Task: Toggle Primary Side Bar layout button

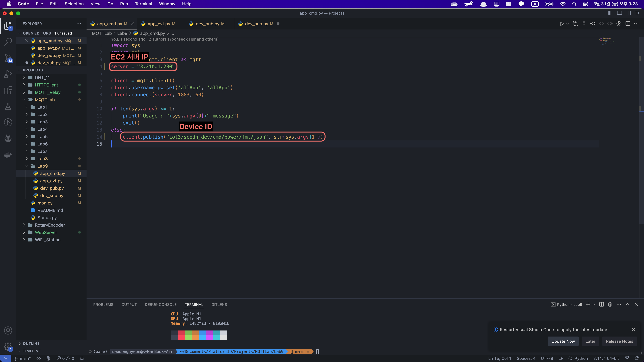Action: (x=611, y=13)
